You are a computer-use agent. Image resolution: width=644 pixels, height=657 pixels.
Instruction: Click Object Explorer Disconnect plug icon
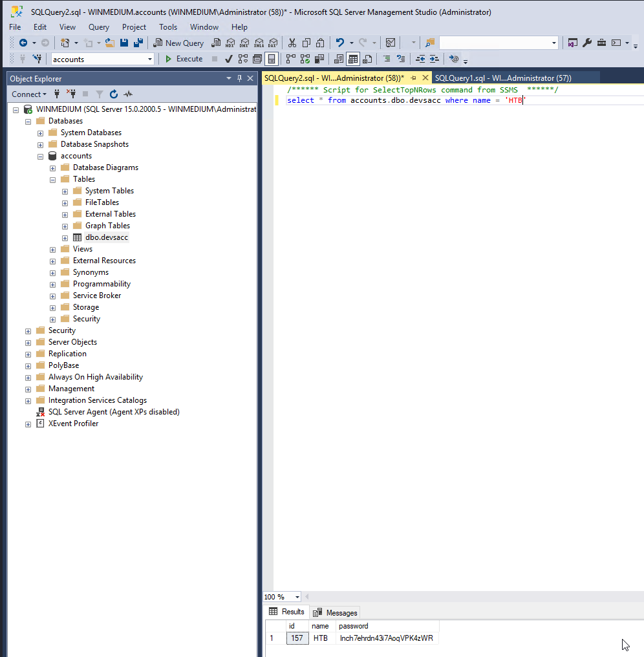pos(71,94)
